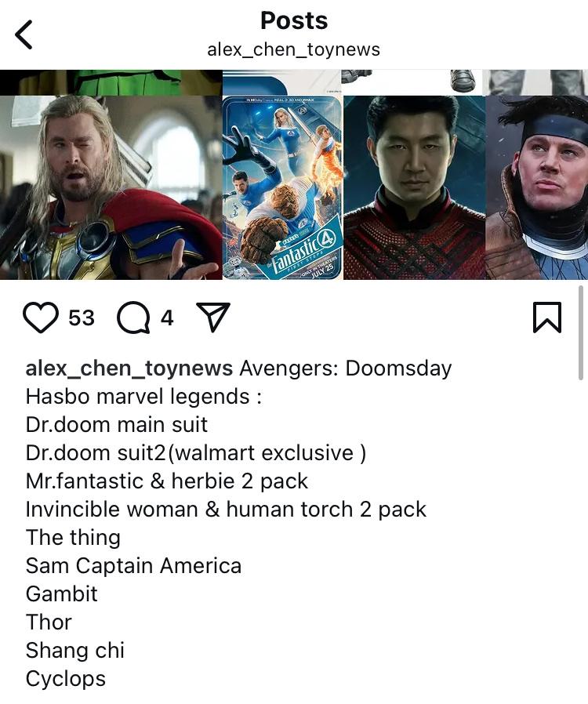The height and width of the screenshot is (704, 588).
Task: Tap the Dr.doom walmart exclusive line
Action: (196, 452)
